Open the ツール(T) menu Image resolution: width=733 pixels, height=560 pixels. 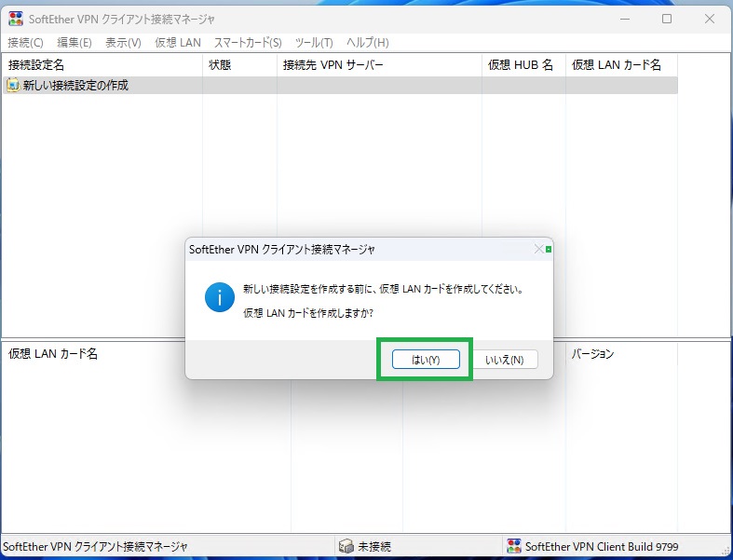(x=314, y=43)
